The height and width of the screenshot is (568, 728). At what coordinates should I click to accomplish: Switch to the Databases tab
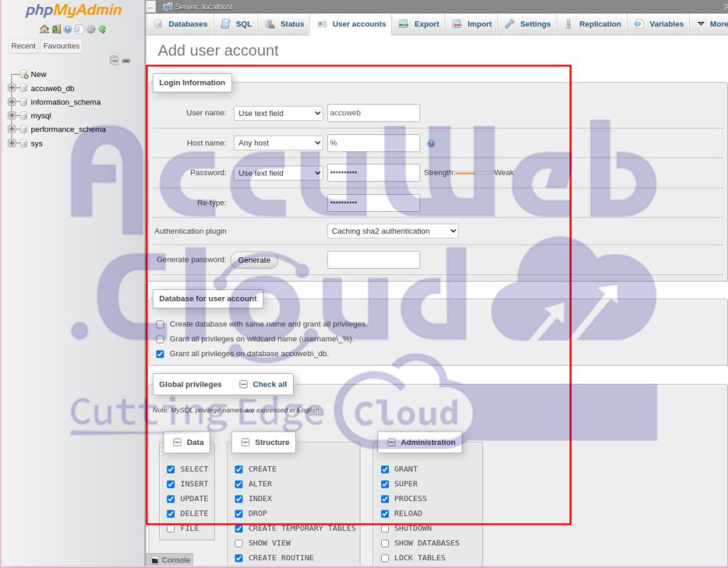pyautogui.click(x=181, y=24)
